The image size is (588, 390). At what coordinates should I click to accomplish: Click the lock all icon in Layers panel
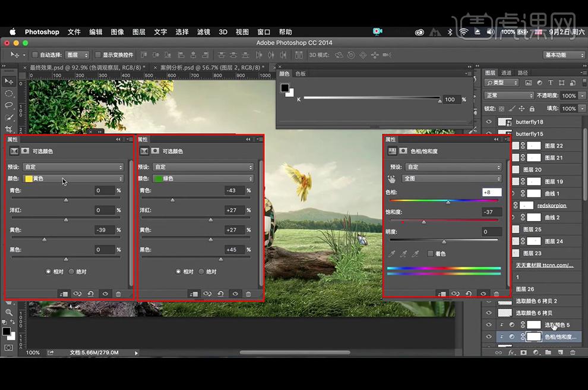[x=532, y=108]
